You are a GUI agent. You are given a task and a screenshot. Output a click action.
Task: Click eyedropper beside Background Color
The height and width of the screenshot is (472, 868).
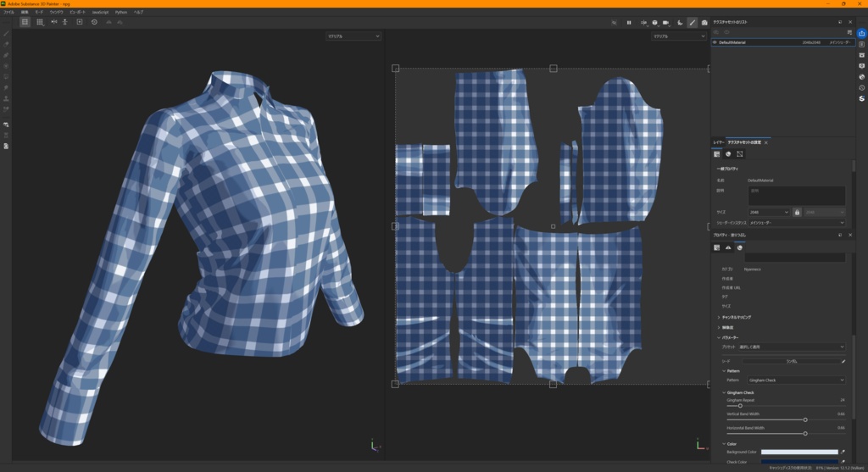(x=843, y=452)
